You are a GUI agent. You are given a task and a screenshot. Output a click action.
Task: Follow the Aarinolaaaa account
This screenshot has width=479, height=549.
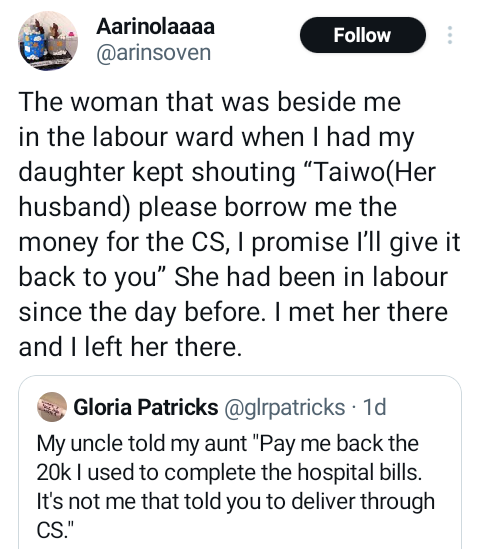click(363, 35)
